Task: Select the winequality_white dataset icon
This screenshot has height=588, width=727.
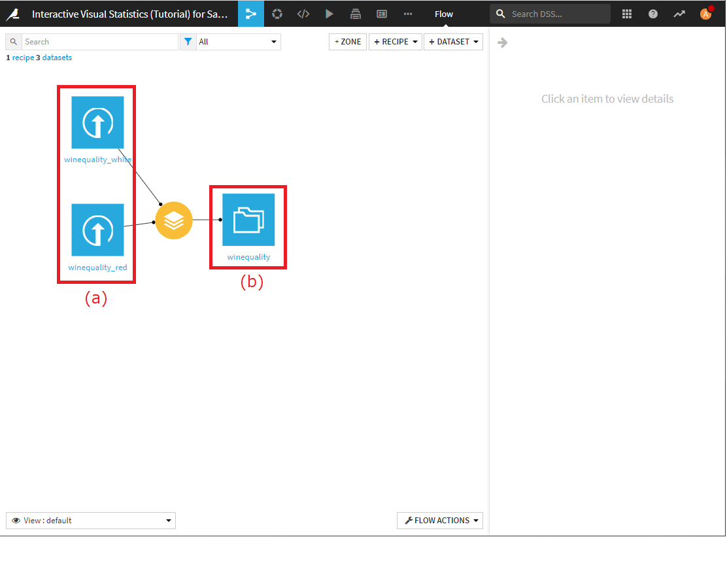Action: (97, 122)
